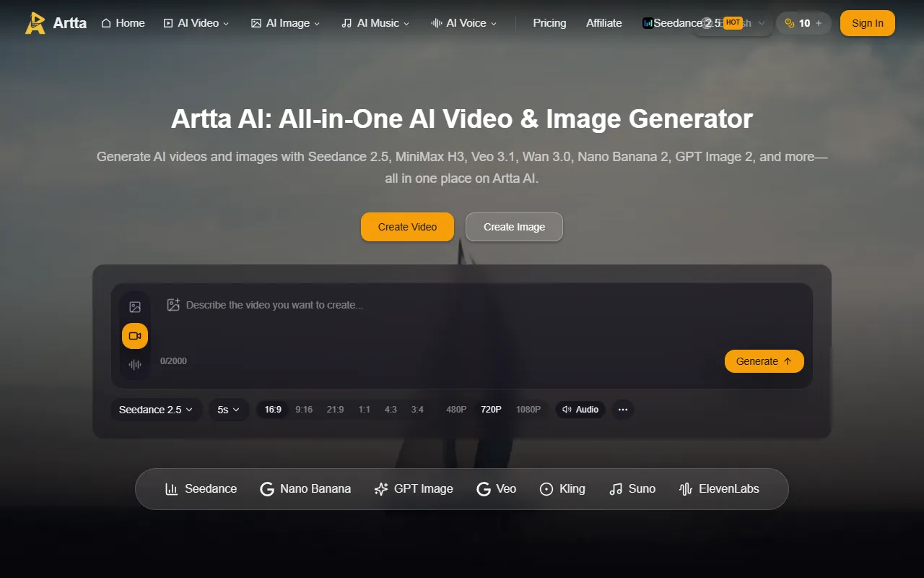924x578 pixels.
Task: Click the Generate button
Action: (764, 361)
